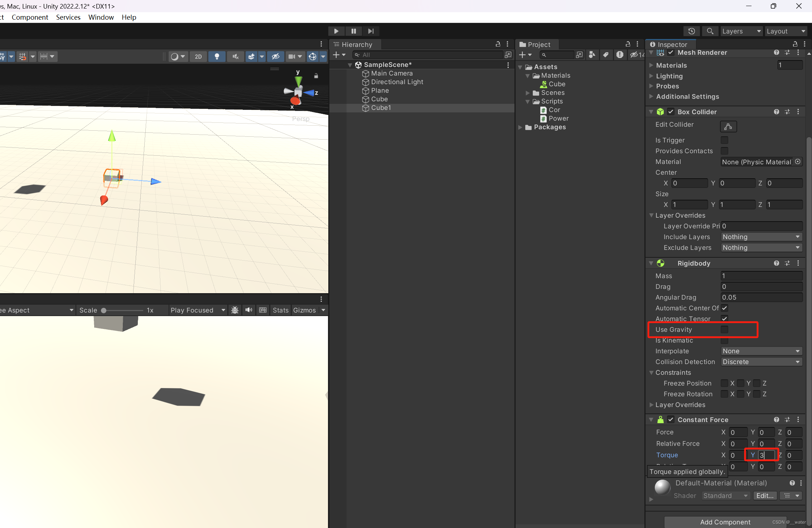Open the editor search tool
Screen dimensions: 812x528
pos(710,31)
